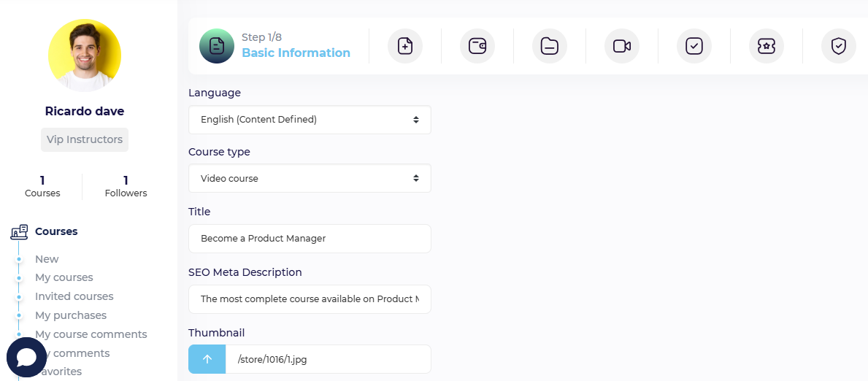The width and height of the screenshot is (868, 381).
Task: Click the Ricardo dave name
Action: pyautogui.click(x=85, y=112)
